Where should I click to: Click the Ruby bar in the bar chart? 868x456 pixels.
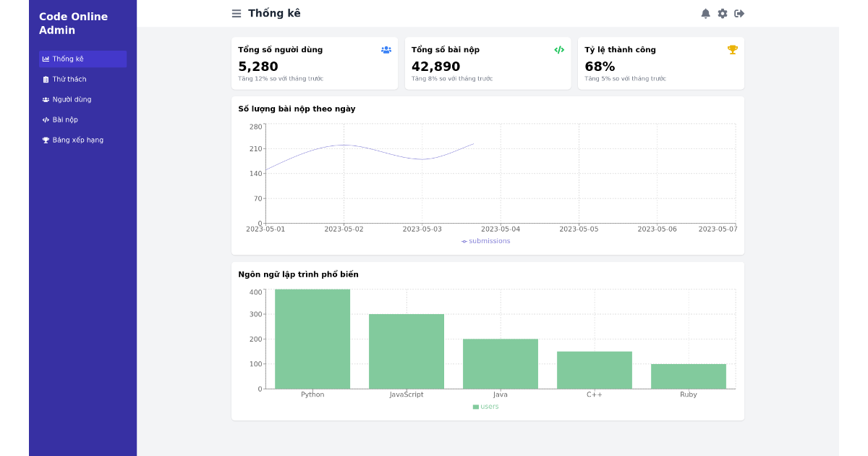689,376
